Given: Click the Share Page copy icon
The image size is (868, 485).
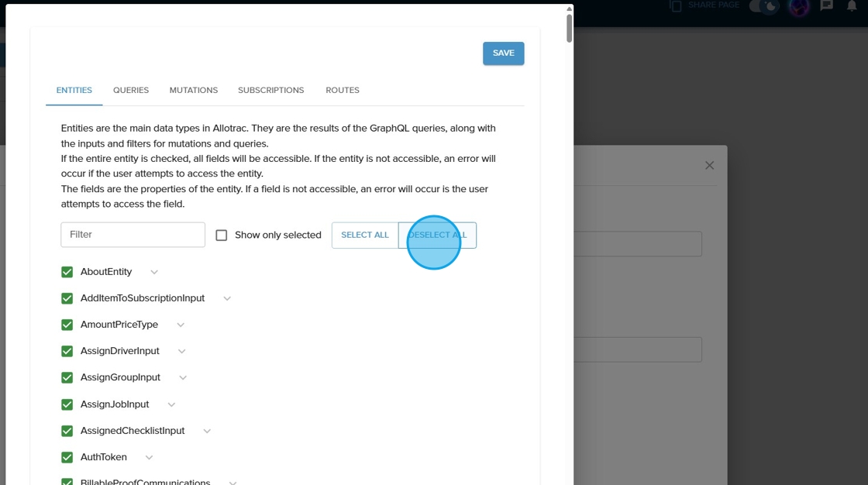Looking at the screenshot, I should point(676,6).
